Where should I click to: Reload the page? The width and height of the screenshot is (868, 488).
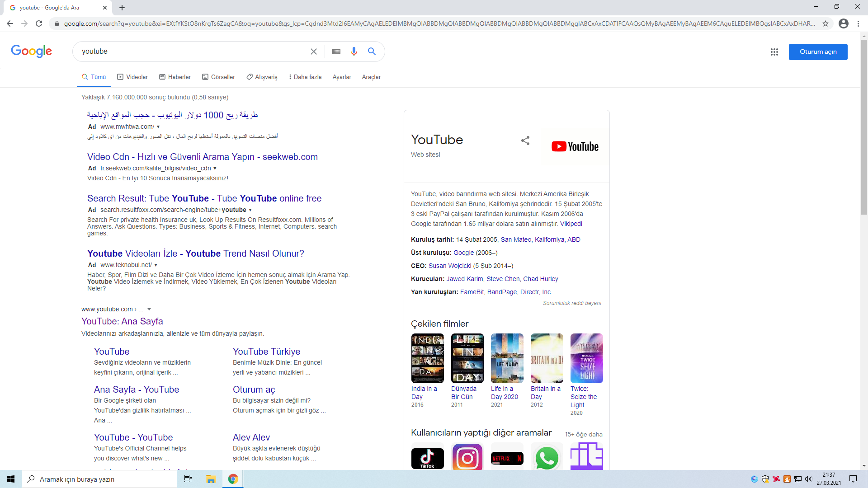click(x=39, y=23)
